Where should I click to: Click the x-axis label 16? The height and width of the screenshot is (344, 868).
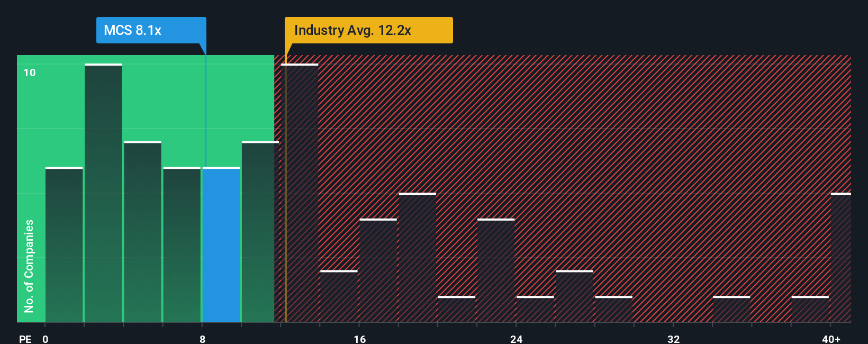tap(359, 339)
